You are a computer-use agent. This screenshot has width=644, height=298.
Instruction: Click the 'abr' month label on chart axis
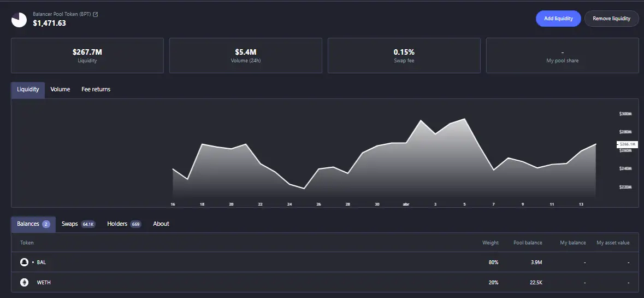coord(406,204)
